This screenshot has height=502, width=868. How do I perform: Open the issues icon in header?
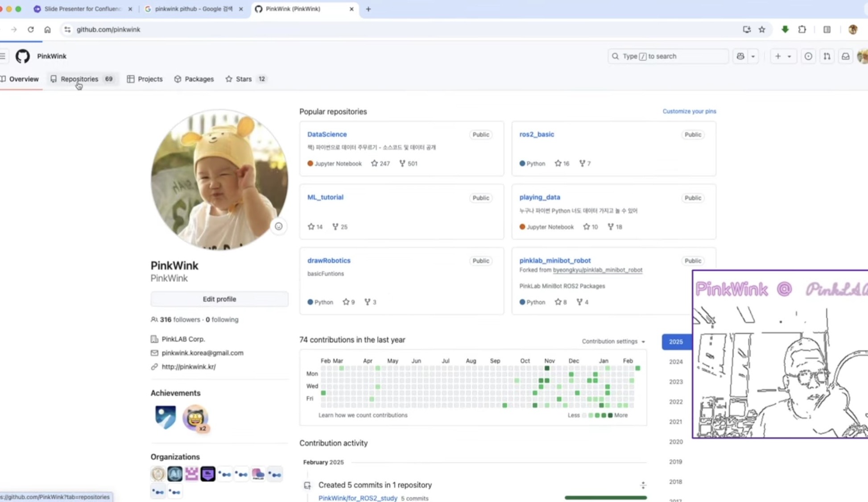pyautogui.click(x=808, y=56)
